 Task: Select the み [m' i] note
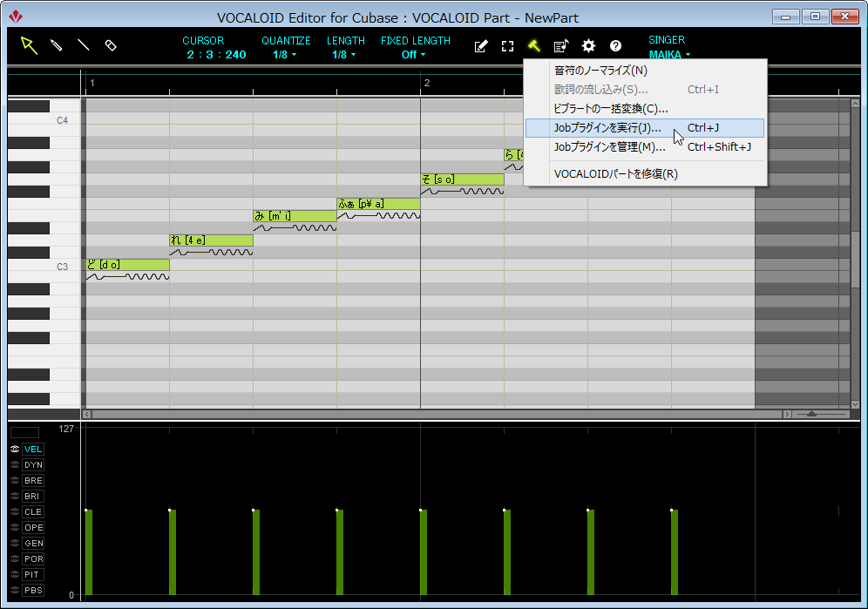tap(295, 216)
